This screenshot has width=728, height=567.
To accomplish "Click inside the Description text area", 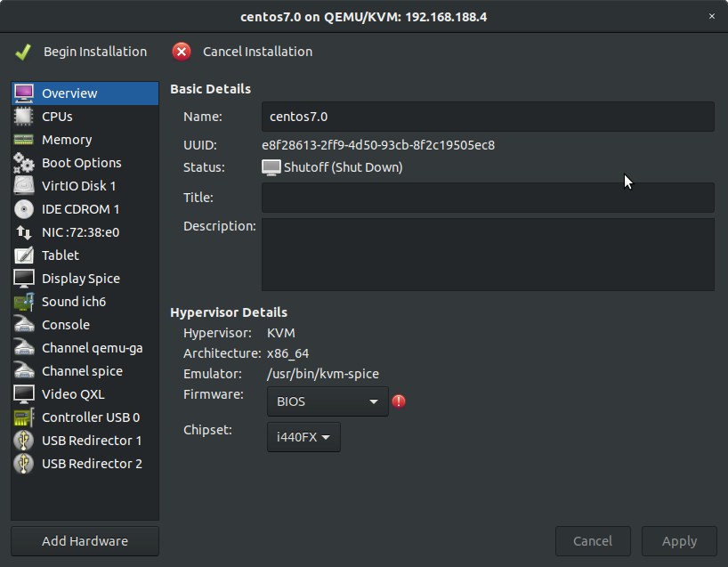I will 488,255.
